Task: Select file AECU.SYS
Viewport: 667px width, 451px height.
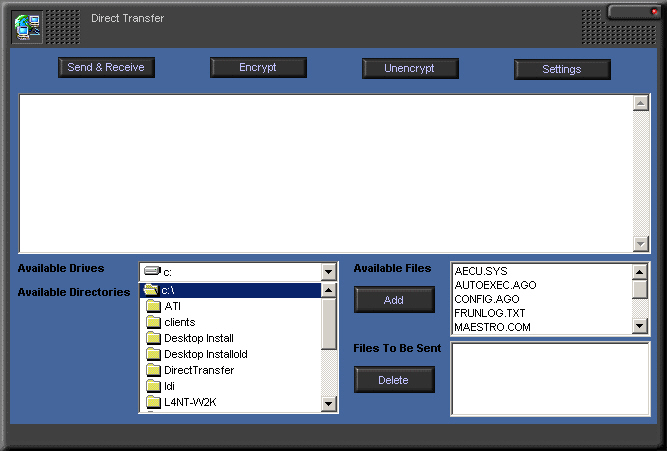Action: pyautogui.click(x=542, y=271)
